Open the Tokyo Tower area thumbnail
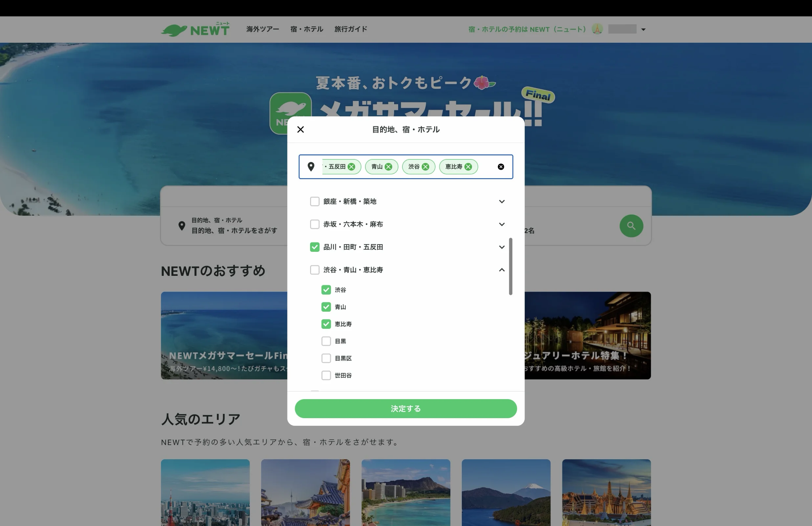 click(205, 492)
